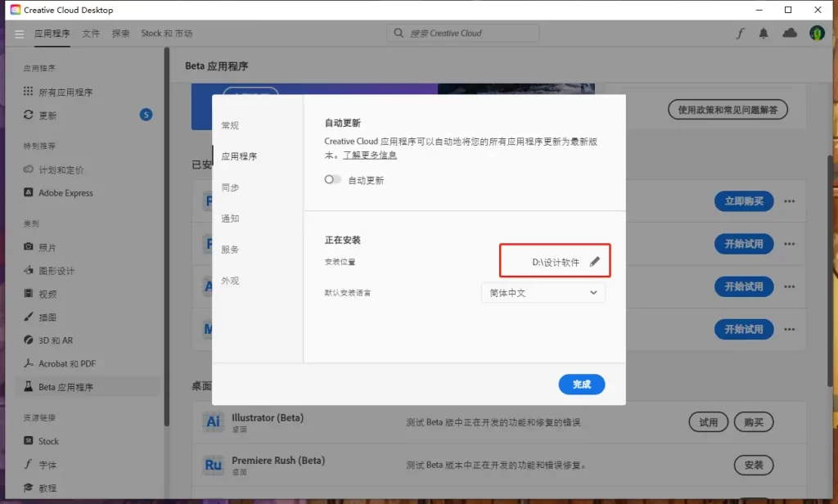Click inside the Creative Cloud search field
The image size is (838, 504).
pyautogui.click(x=462, y=33)
